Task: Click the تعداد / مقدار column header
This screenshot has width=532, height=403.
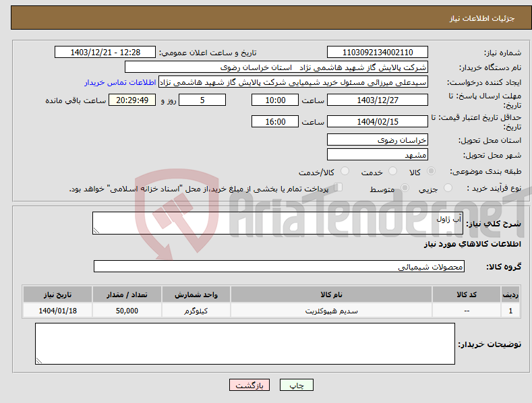Action: (x=127, y=294)
